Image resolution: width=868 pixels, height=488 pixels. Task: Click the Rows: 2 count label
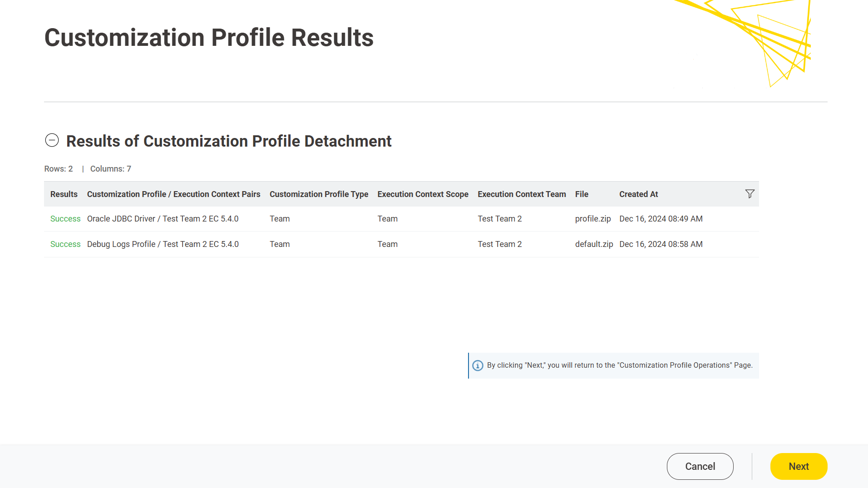pyautogui.click(x=59, y=169)
